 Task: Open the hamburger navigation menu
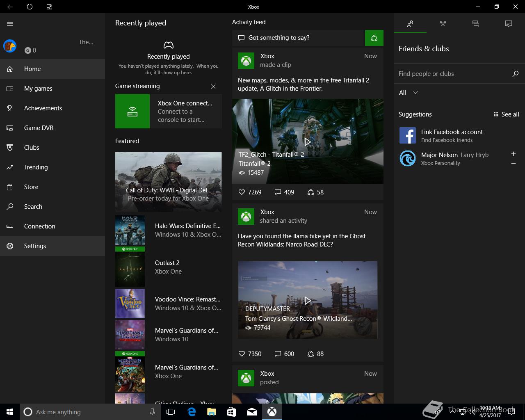[x=10, y=24]
